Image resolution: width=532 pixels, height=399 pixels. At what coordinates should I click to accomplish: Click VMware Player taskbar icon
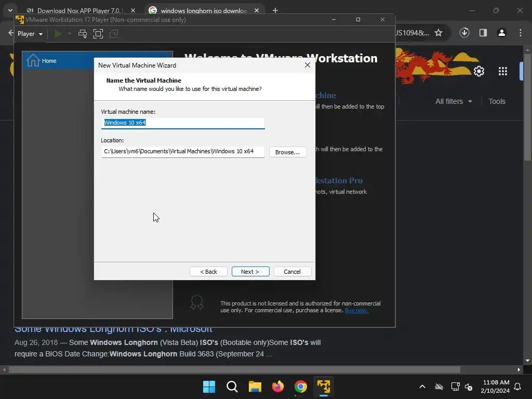click(x=324, y=387)
